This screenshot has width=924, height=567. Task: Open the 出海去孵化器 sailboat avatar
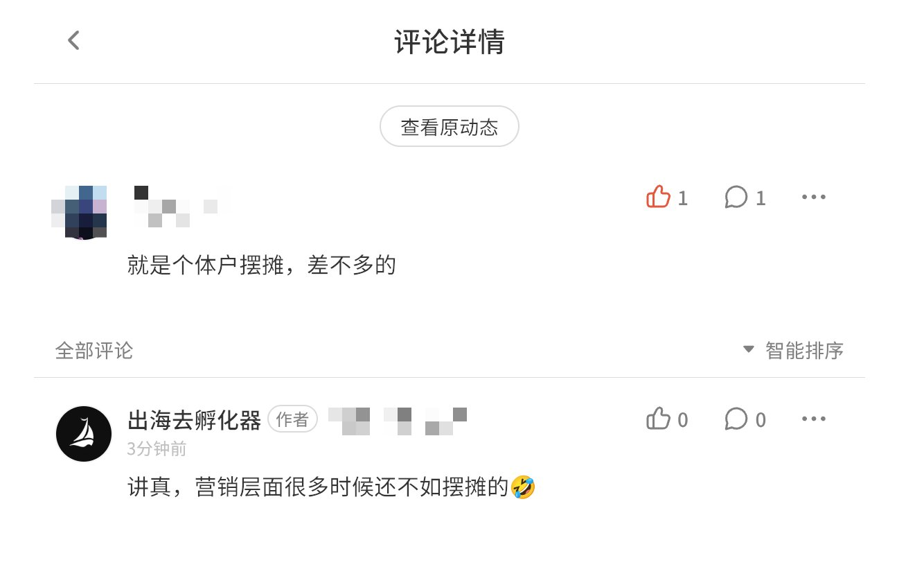pos(84,434)
